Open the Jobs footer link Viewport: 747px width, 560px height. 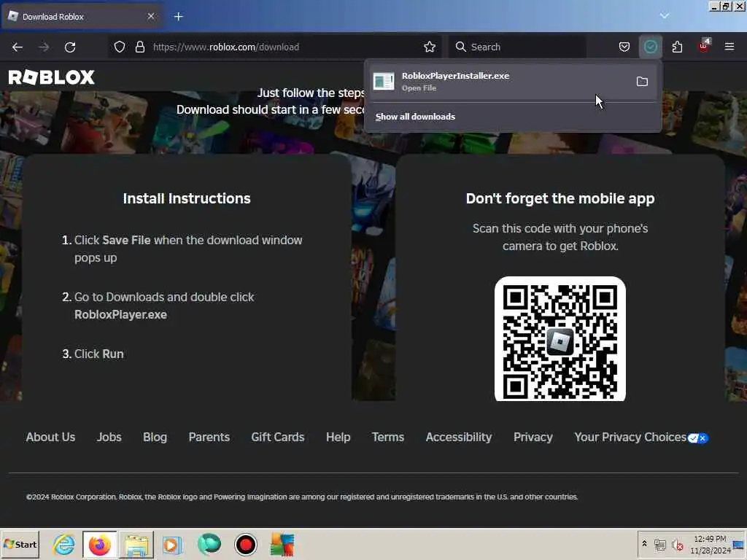click(x=109, y=437)
